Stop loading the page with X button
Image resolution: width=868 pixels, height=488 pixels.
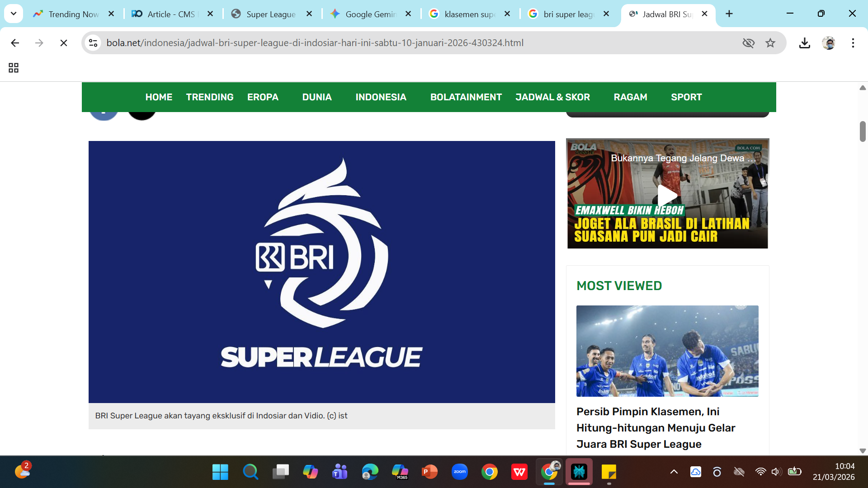point(64,43)
